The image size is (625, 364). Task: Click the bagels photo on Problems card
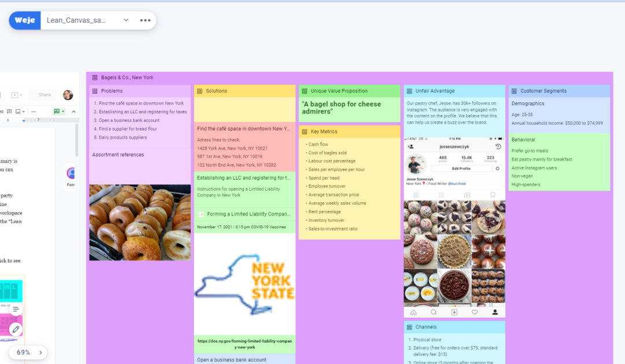139,222
